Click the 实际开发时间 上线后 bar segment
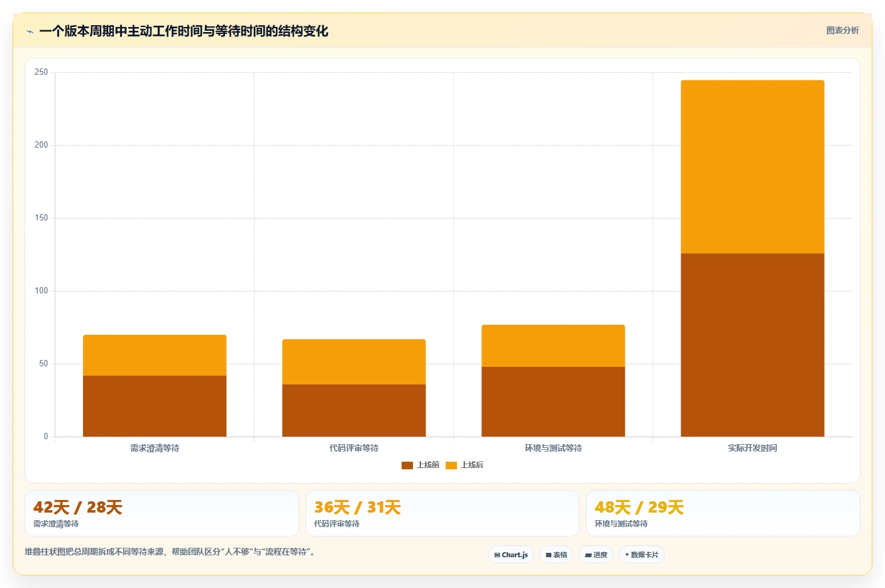 point(752,167)
